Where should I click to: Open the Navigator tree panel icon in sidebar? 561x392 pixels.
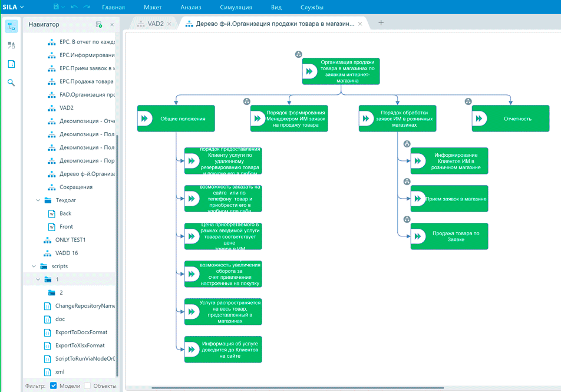tap(11, 26)
